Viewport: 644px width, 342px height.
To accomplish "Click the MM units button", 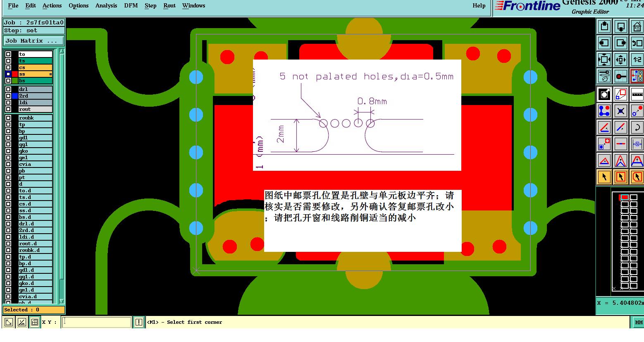I will pyautogui.click(x=639, y=322).
